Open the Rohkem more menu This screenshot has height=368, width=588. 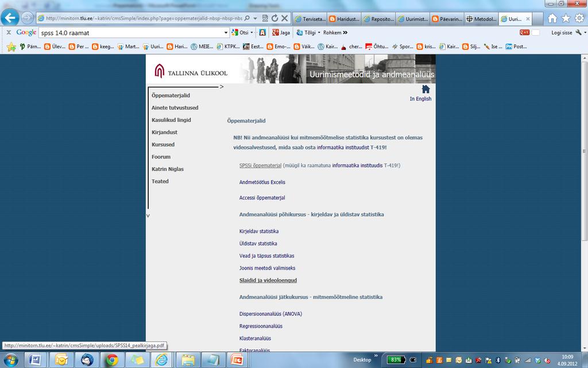(x=335, y=33)
